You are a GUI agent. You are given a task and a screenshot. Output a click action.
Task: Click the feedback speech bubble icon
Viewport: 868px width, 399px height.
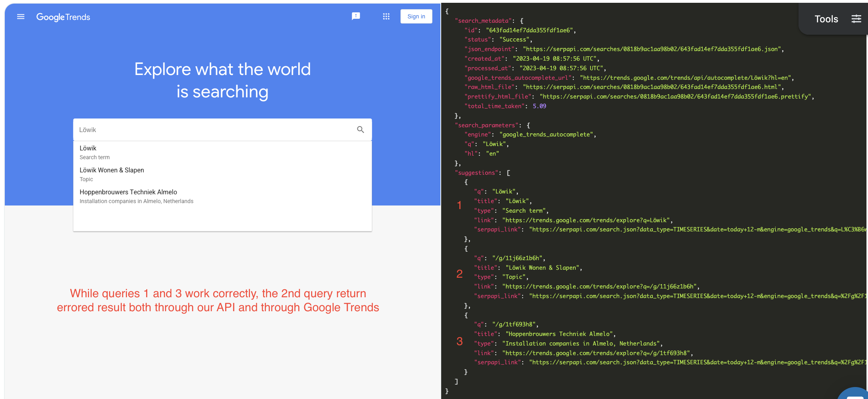pos(356,16)
